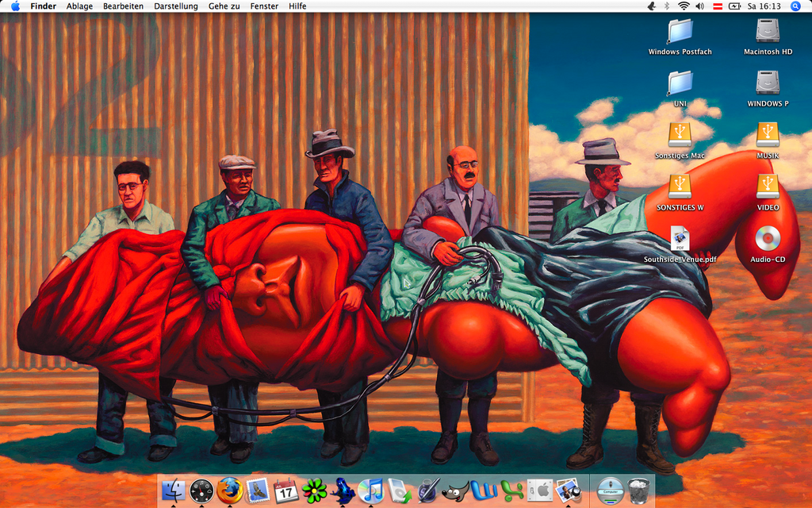Image resolution: width=812 pixels, height=508 pixels.
Task: Click the iPod with green arrow icon
Action: pos(400,491)
